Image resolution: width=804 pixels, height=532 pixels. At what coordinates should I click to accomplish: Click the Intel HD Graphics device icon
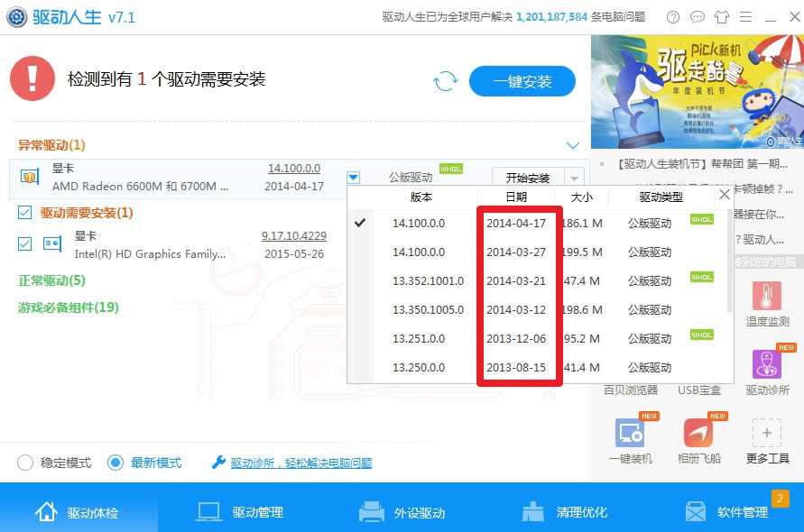point(51,243)
